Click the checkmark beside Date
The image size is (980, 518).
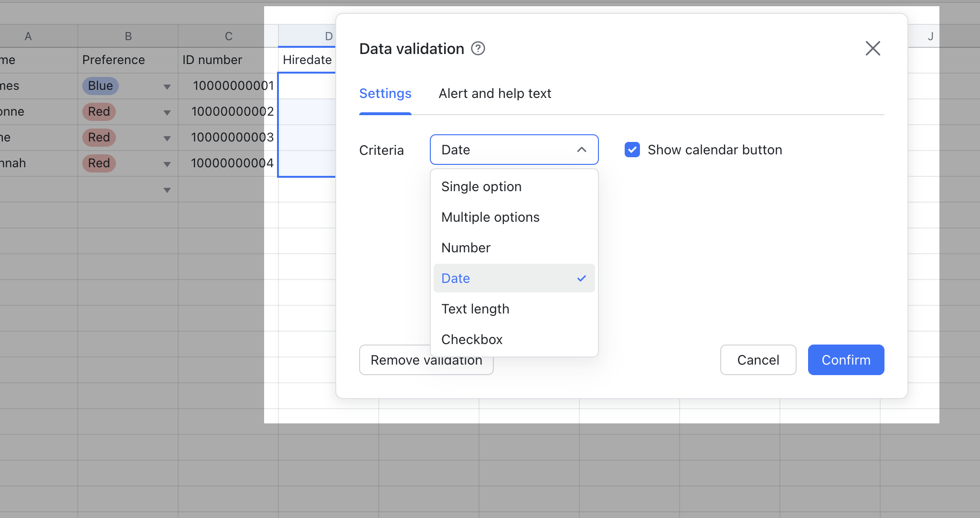pyautogui.click(x=582, y=278)
